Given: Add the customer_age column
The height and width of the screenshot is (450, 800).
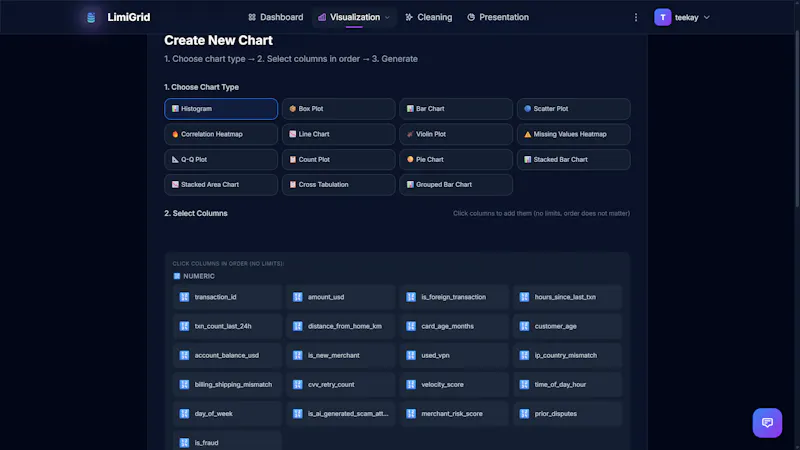Looking at the screenshot, I should pos(567,326).
